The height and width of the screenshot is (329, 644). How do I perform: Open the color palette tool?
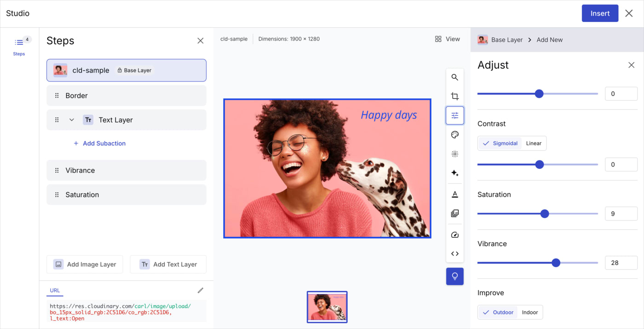(x=454, y=135)
